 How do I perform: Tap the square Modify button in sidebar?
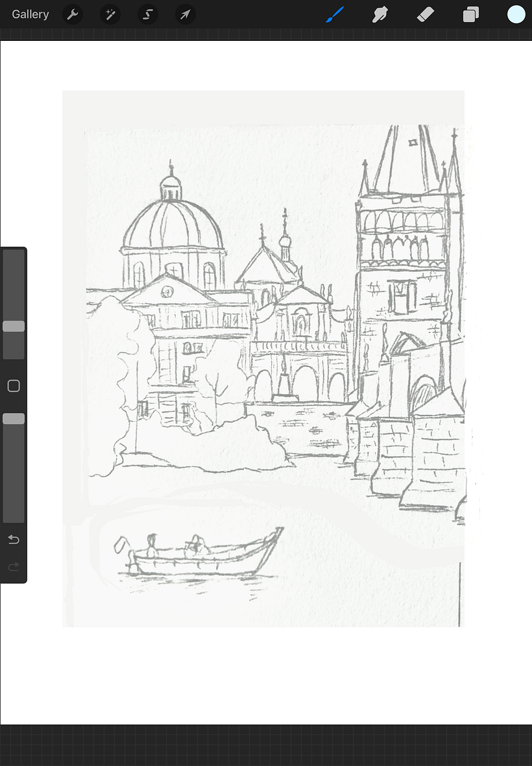tap(14, 386)
